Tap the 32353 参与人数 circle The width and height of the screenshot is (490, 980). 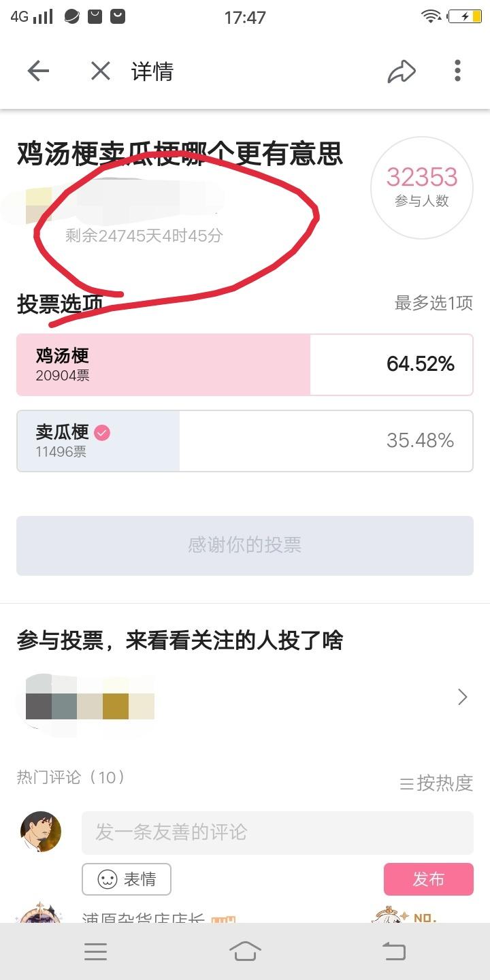pos(422,188)
